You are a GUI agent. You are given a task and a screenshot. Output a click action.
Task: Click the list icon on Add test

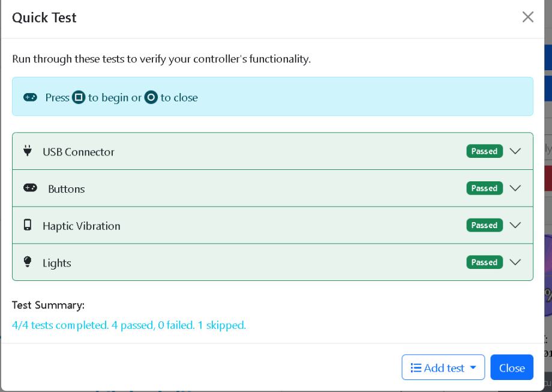[x=416, y=368]
